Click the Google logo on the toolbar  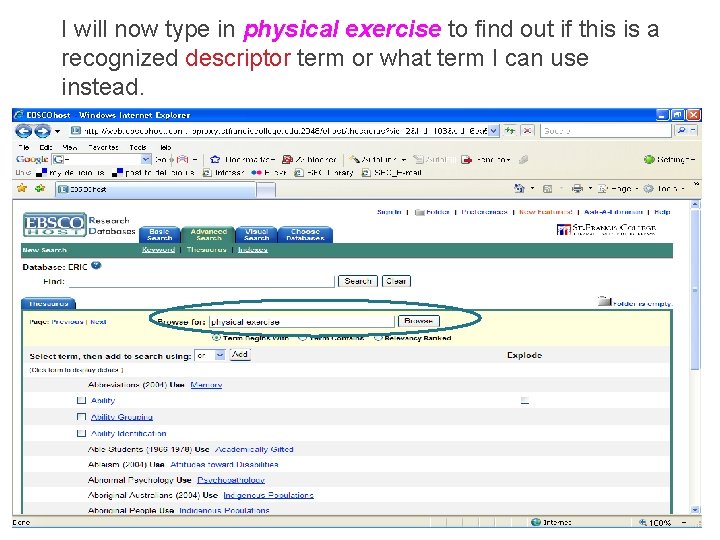coord(32,159)
